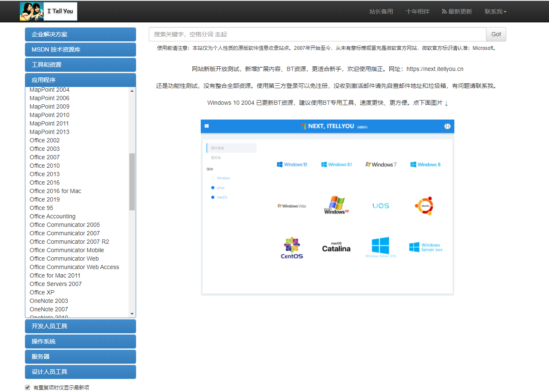Click the Windows Server 2016 logo
The width and height of the screenshot is (549, 392).
point(381,247)
